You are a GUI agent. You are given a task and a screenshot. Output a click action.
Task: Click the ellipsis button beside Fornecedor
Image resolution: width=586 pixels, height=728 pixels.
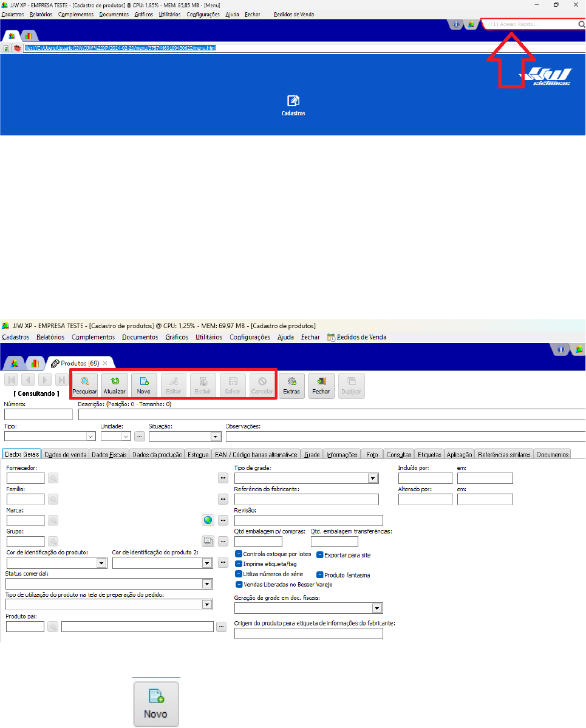223,478
